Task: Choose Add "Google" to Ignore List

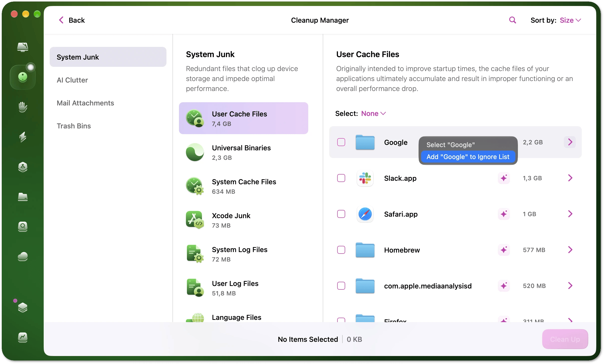Action: [x=468, y=157]
